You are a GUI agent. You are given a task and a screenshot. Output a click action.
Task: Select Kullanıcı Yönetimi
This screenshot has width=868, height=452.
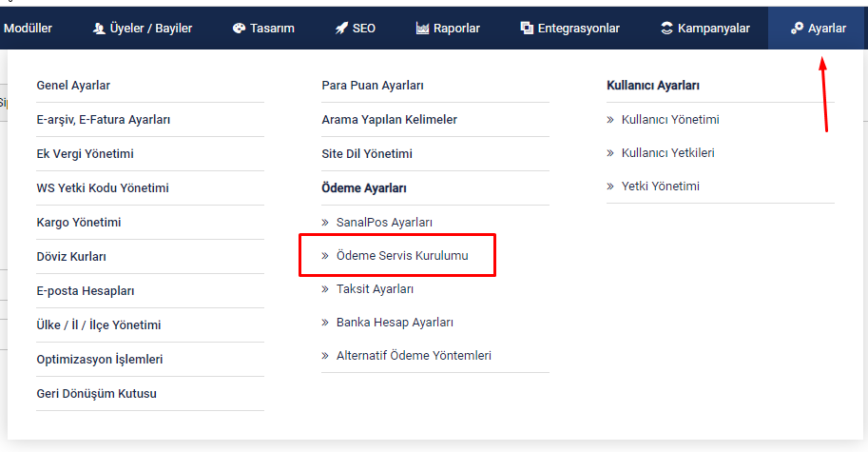669,120
